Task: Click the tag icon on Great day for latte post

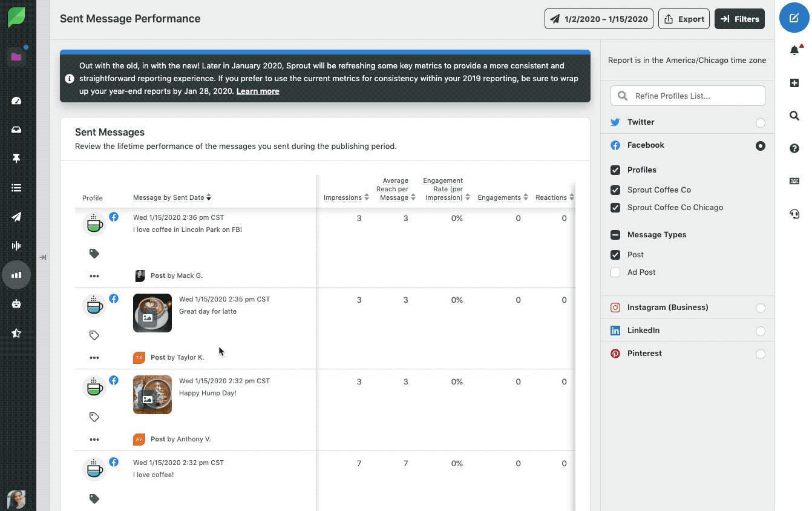Action: tap(94, 335)
